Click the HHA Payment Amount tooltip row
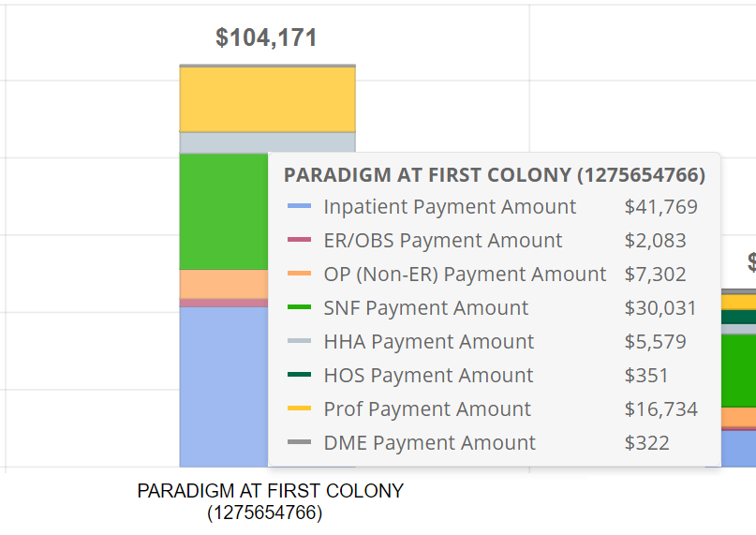The height and width of the screenshot is (535, 756). click(x=492, y=342)
